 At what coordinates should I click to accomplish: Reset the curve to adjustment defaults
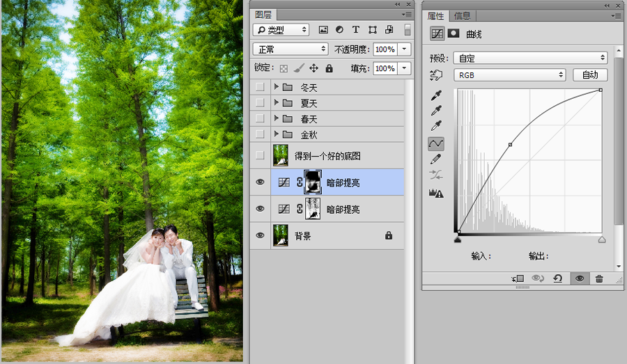click(557, 278)
